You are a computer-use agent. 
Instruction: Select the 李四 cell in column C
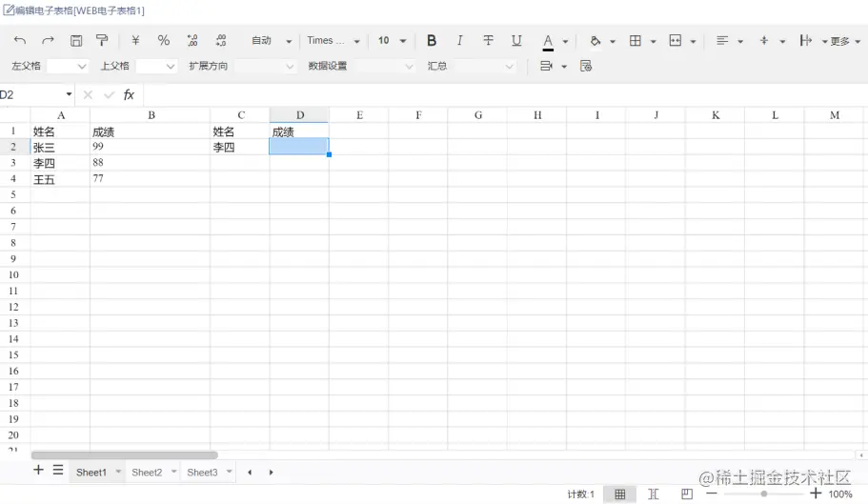240,147
